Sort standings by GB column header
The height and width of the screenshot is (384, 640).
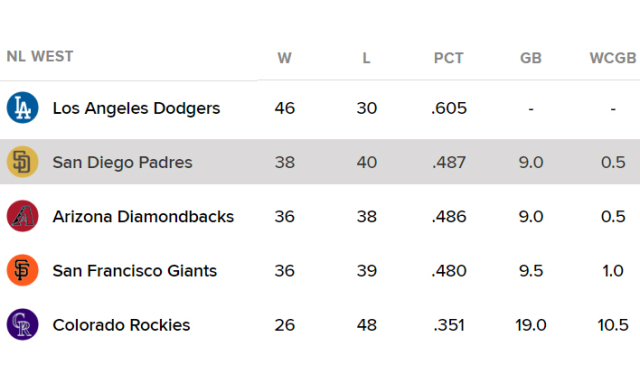pos(531,58)
